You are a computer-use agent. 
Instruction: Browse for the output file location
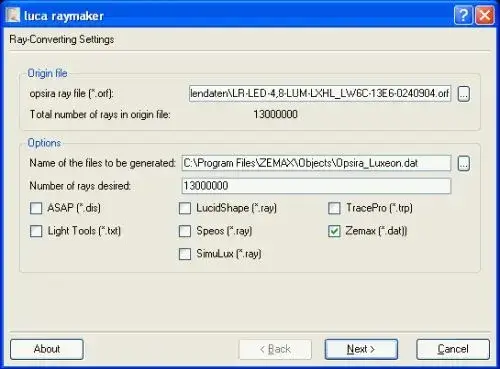coord(464,163)
